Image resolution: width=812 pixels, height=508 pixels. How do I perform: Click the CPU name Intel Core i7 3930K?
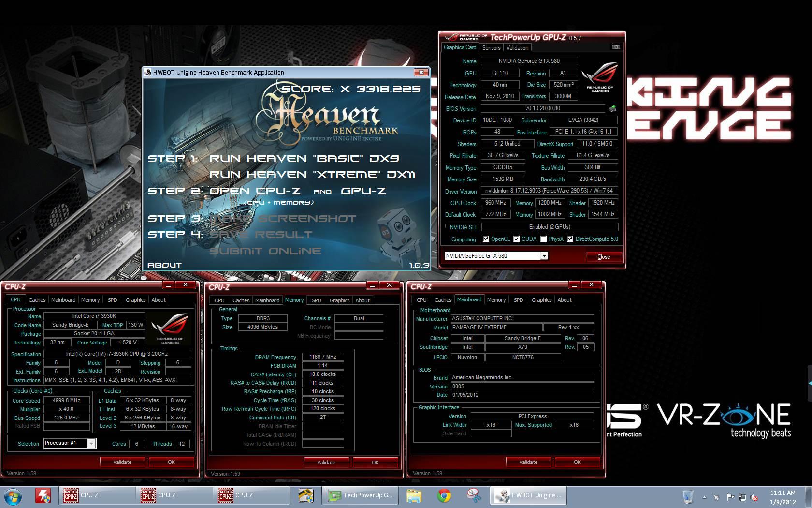click(94, 316)
